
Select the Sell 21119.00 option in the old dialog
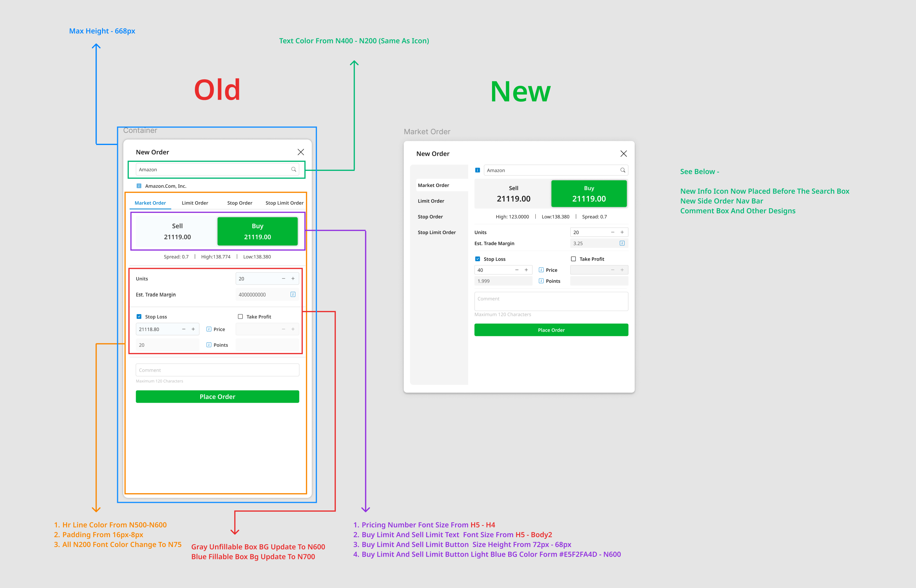tap(177, 231)
